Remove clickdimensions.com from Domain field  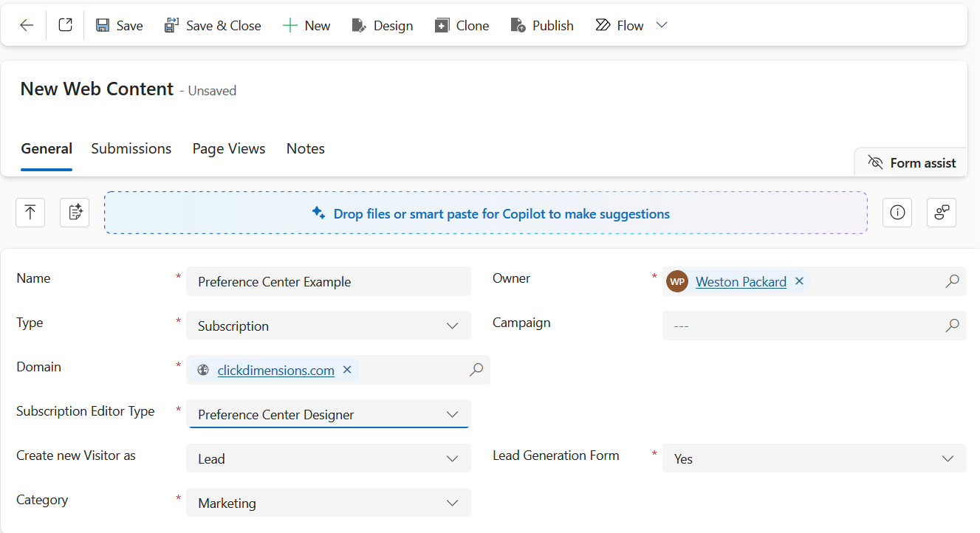(x=347, y=370)
